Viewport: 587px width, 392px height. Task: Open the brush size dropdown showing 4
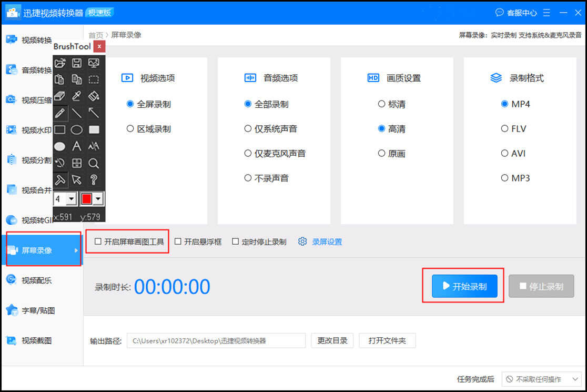(71, 199)
